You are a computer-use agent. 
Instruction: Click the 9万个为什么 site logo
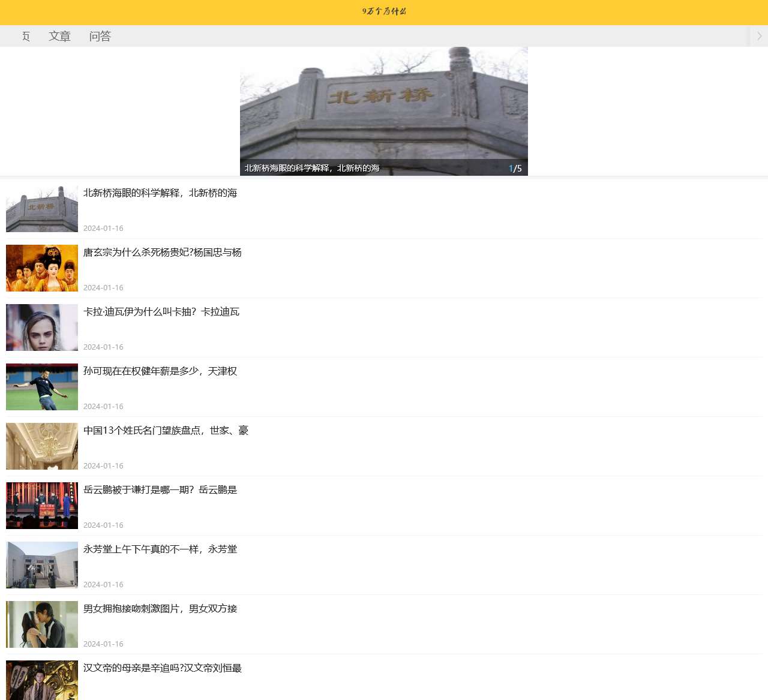coord(384,11)
